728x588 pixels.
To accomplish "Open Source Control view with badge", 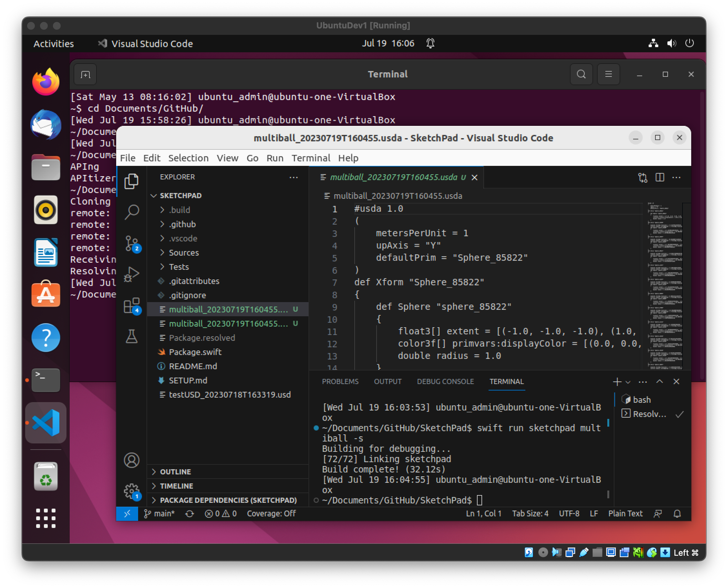I will pyautogui.click(x=132, y=243).
